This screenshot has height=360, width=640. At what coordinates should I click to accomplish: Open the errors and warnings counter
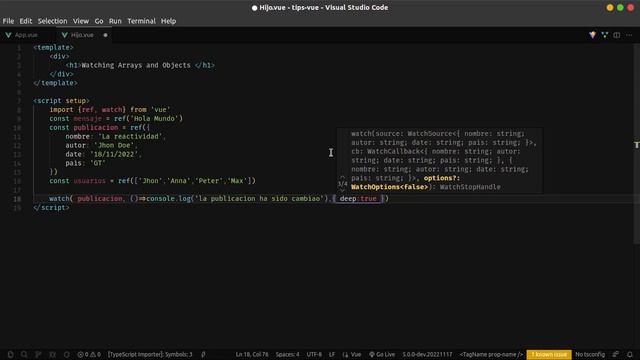click(89, 354)
